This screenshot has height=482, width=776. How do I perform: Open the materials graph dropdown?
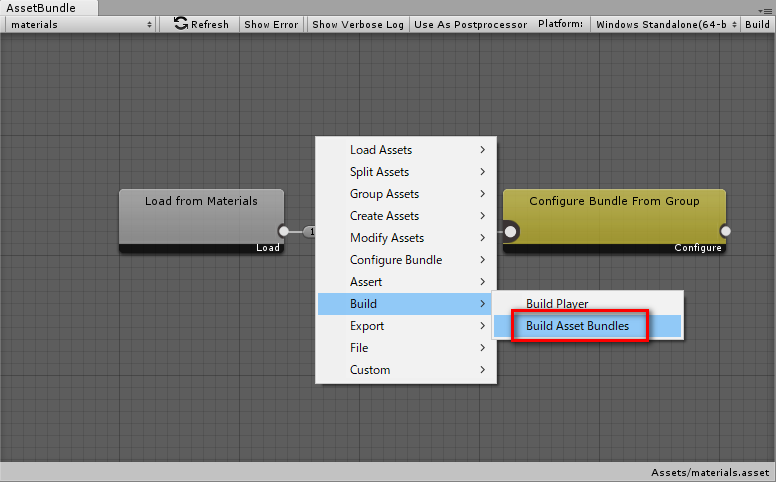(81, 24)
